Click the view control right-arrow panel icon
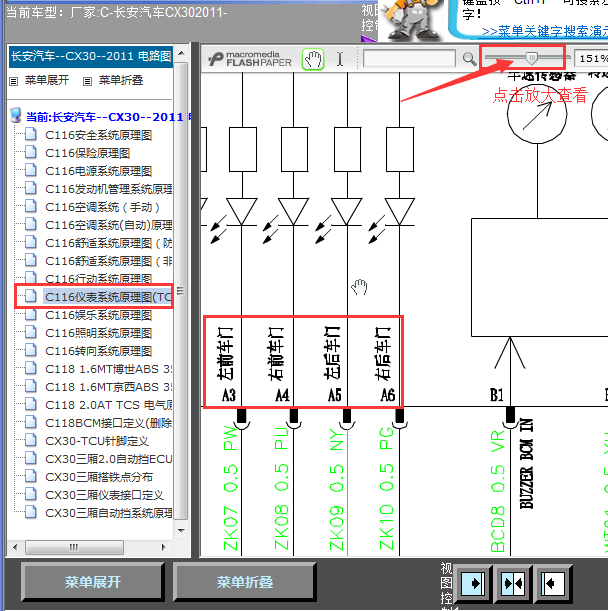The height and width of the screenshot is (611, 608). tap(473, 583)
